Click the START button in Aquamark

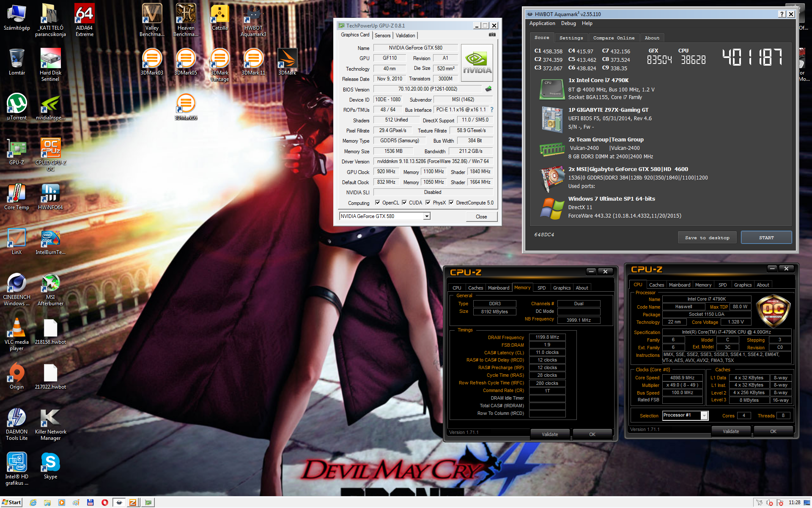[x=766, y=237]
